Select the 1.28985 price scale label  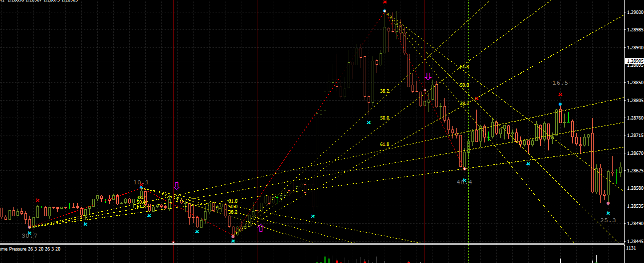(634, 30)
